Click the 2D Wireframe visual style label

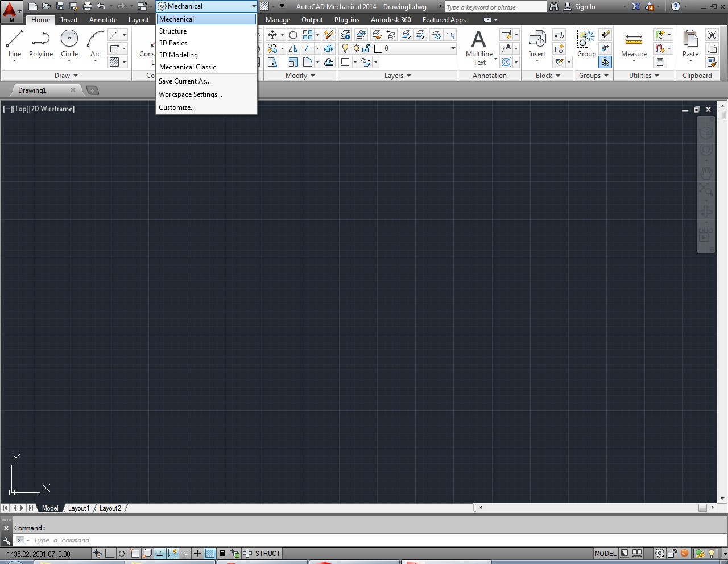pos(52,109)
